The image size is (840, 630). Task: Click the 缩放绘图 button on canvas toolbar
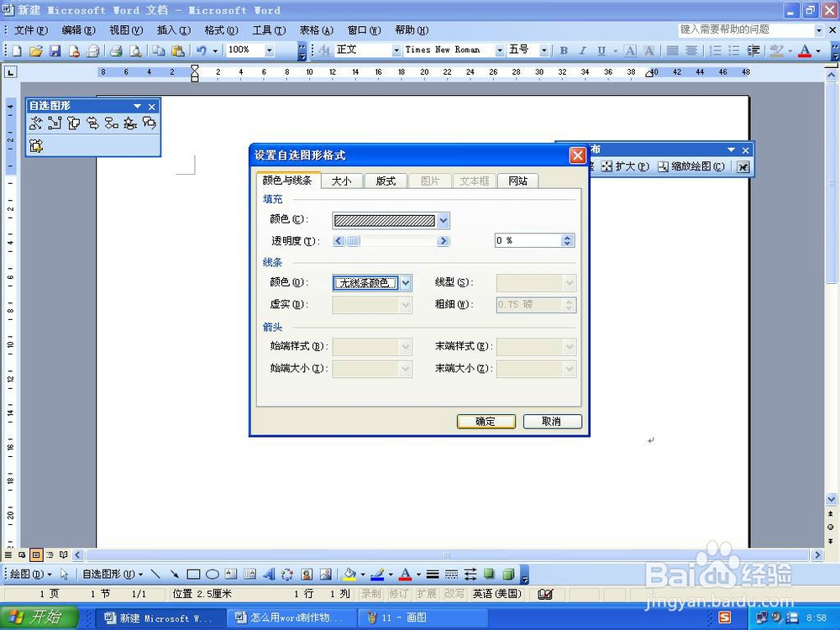click(x=691, y=166)
